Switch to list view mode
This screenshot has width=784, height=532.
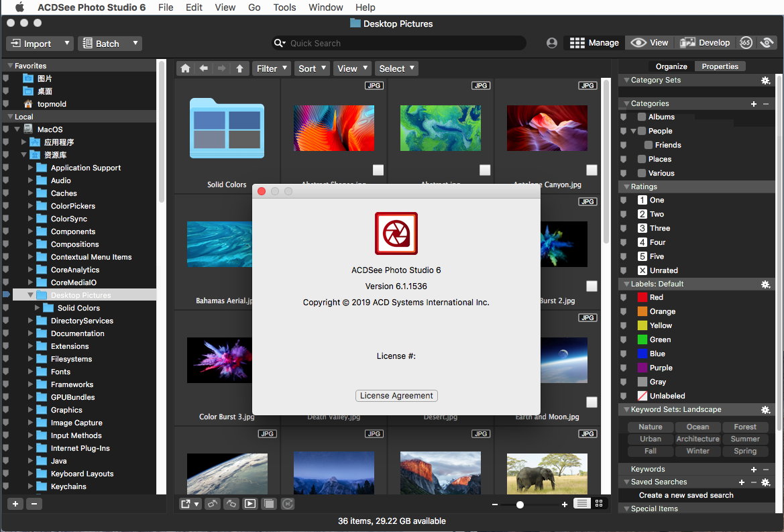tap(581, 504)
